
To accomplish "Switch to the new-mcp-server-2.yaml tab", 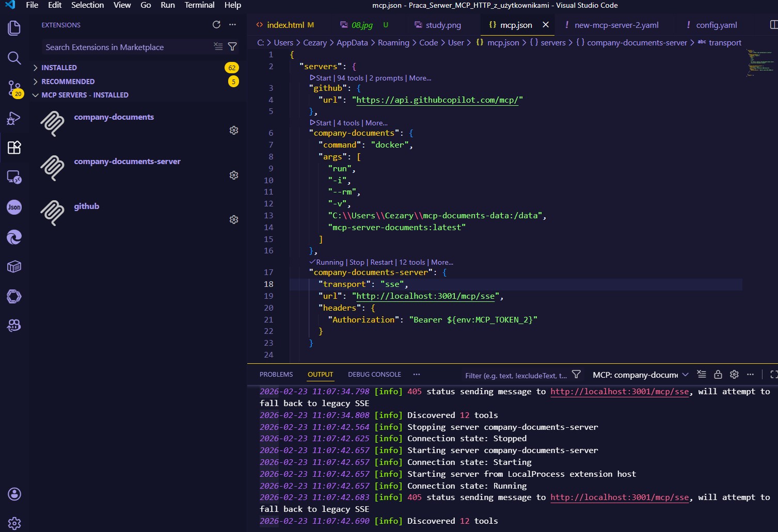I will [616, 25].
